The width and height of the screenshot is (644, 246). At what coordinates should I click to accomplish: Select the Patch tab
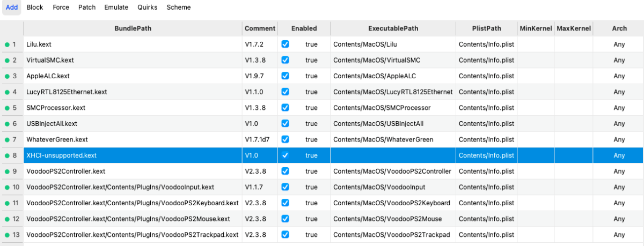click(x=87, y=8)
